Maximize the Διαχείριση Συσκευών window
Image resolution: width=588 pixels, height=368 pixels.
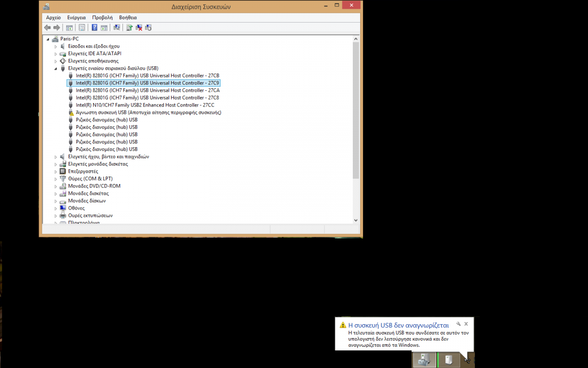(x=336, y=5)
